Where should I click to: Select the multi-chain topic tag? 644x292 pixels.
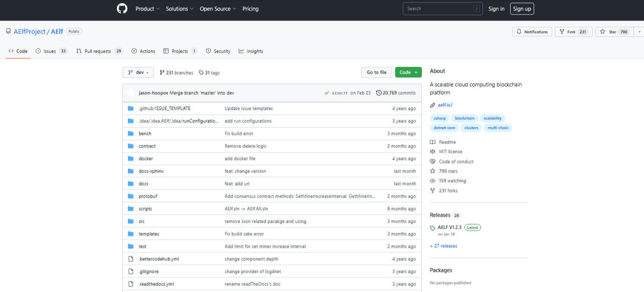point(498,128)
